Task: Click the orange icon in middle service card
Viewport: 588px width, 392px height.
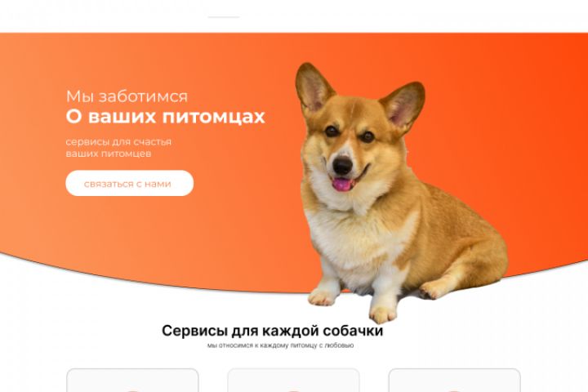Action: [x=293, y=391]
